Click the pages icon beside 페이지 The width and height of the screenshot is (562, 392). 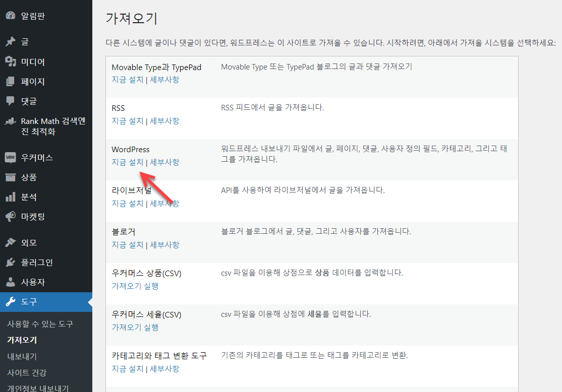[11, 82]
